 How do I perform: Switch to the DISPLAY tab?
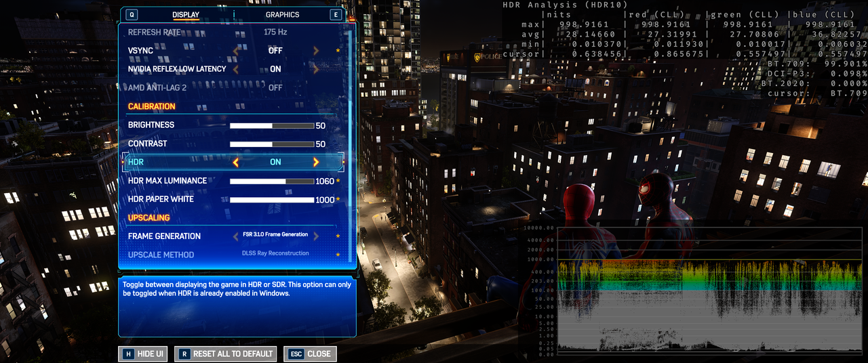(x=185, y=14)
